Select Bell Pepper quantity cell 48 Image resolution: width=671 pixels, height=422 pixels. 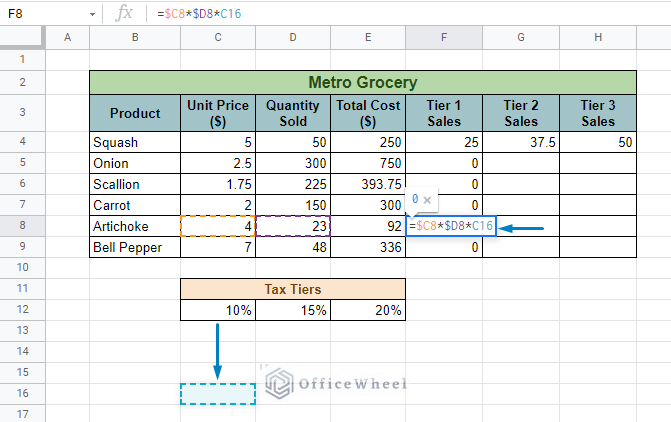293,247
